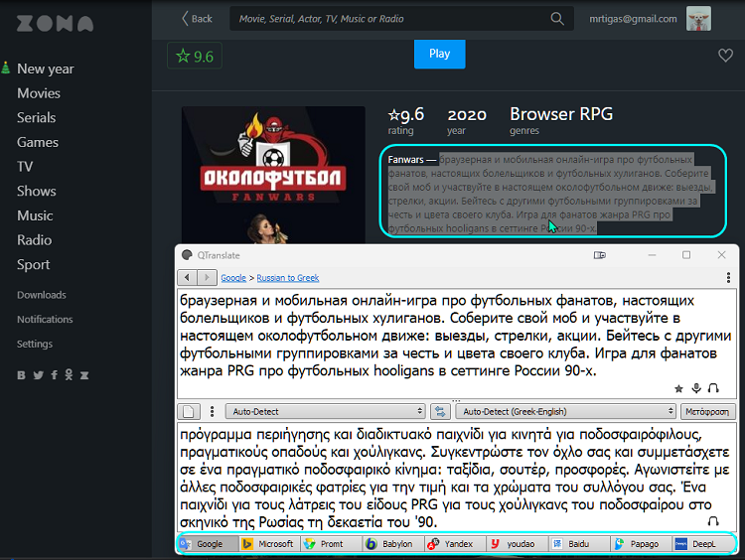The width and height of the screenshot is (745, 560).
Task: Open Shows section in sidebar
Action: [36, 191]
